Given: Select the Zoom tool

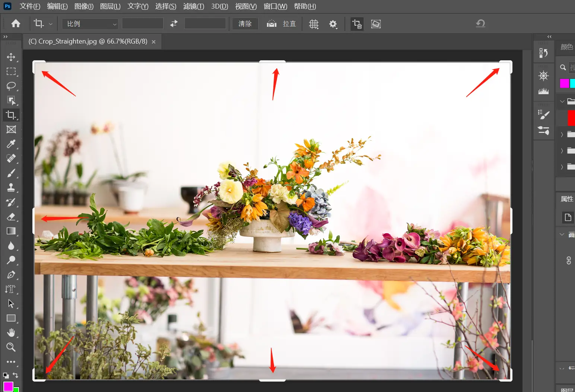Looking at the screenshot, I should pos(11,347).
